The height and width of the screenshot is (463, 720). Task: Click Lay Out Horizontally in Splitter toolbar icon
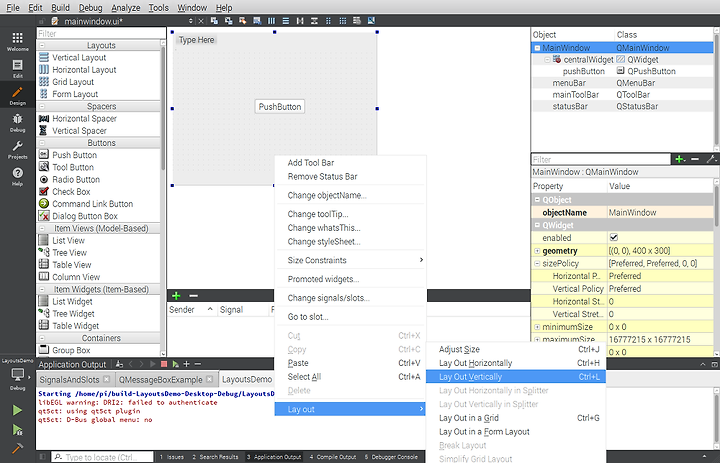[x=300, y=21]
